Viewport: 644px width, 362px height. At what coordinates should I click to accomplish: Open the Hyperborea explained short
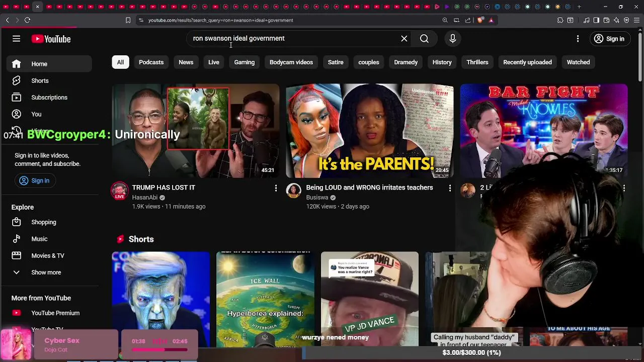pos(265,299)
